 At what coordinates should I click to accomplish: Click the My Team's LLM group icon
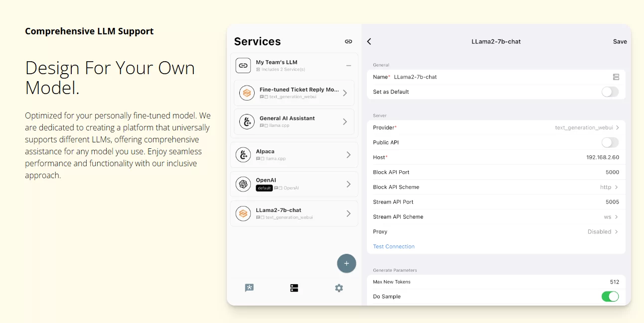pyautogui.click(x=243, y=65)
